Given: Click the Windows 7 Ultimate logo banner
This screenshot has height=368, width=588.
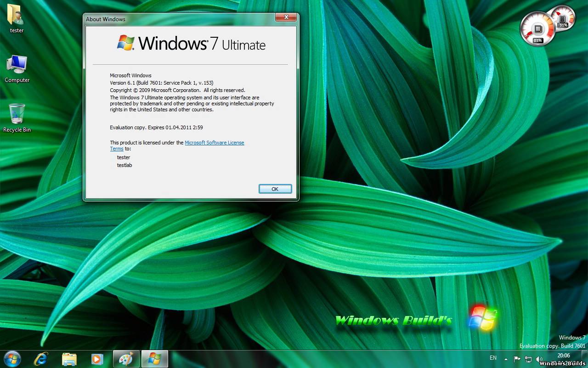Looking at the screenshot, I should click(191, 43).
